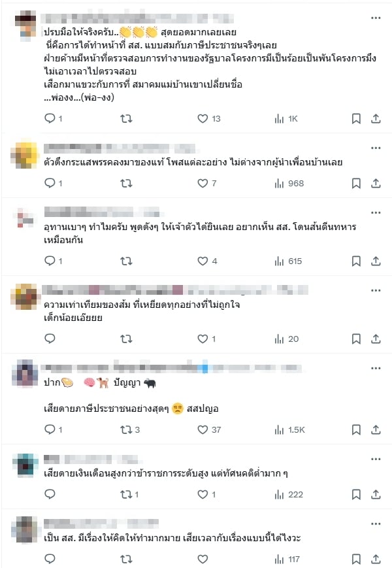The width and height of the screenshot is (392, 568).
Task: Share the reply with 615 views
Action: pos(376,261)
